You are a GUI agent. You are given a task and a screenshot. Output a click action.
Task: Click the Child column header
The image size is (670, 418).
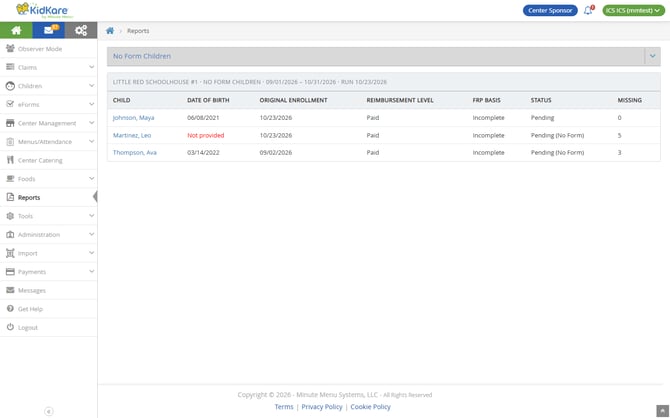coord(121,100)
